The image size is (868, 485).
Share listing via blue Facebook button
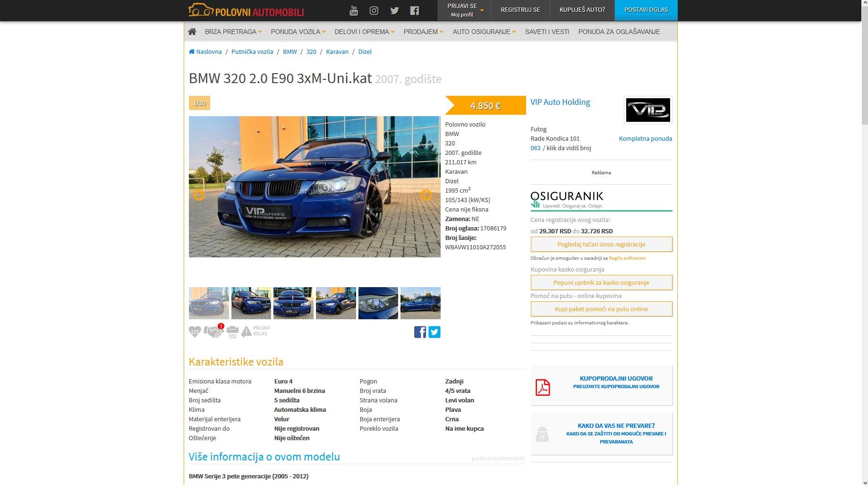pos(420,332)
